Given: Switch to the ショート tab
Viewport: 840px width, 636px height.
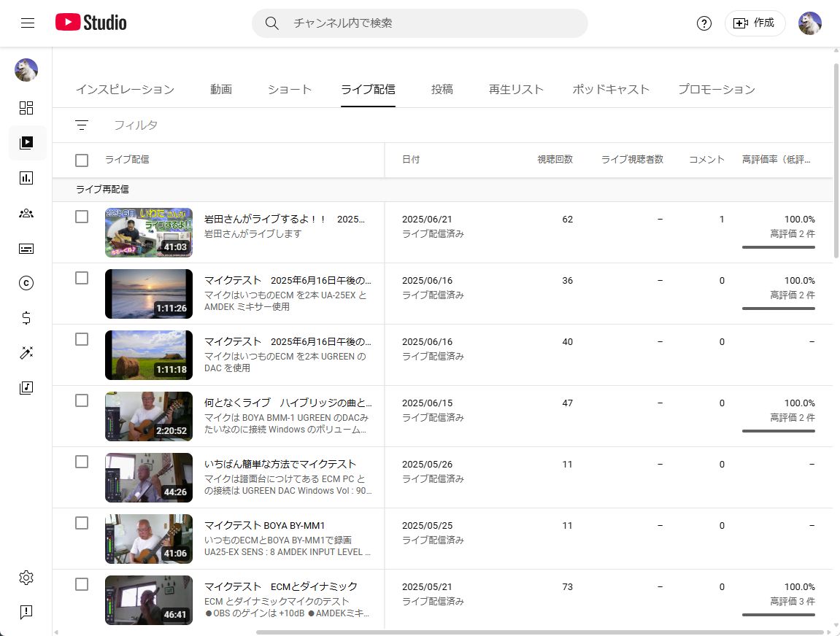Looking at the screenshot, I should pos(289,90).
